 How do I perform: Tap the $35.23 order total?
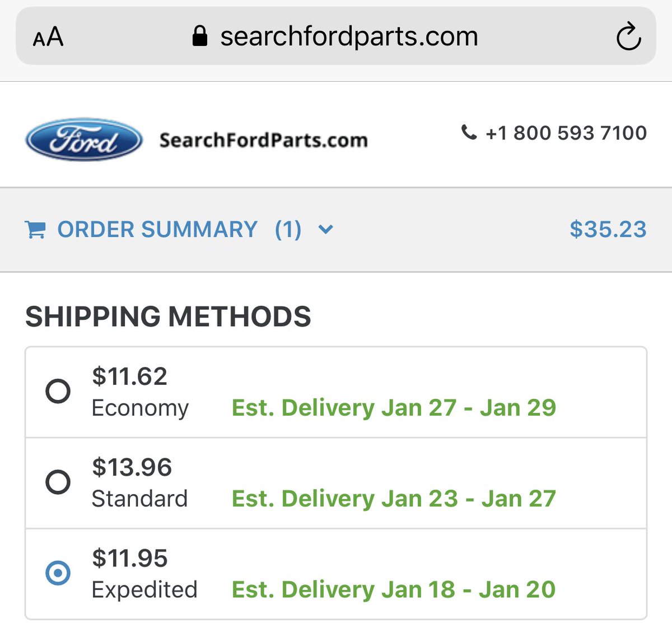[608, 229]
